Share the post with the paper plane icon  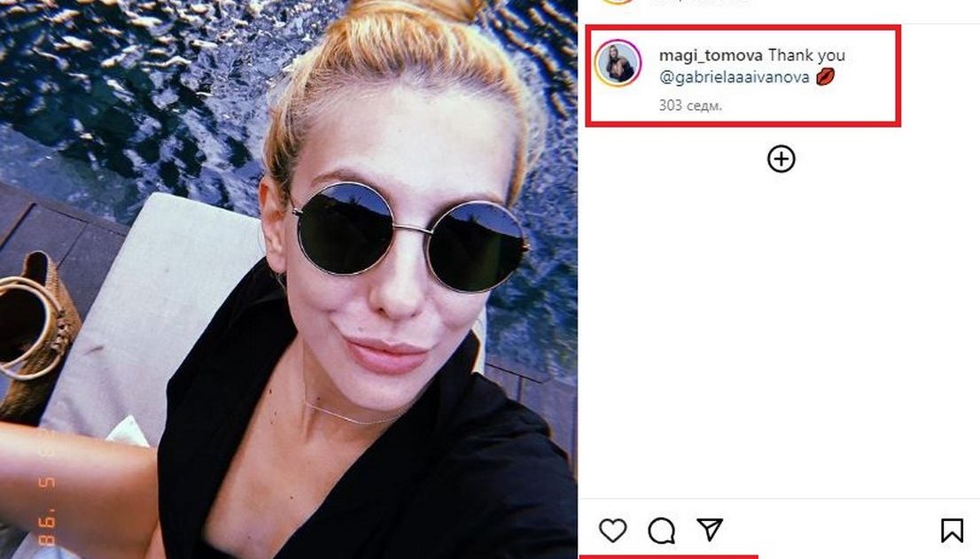(710, 530)
